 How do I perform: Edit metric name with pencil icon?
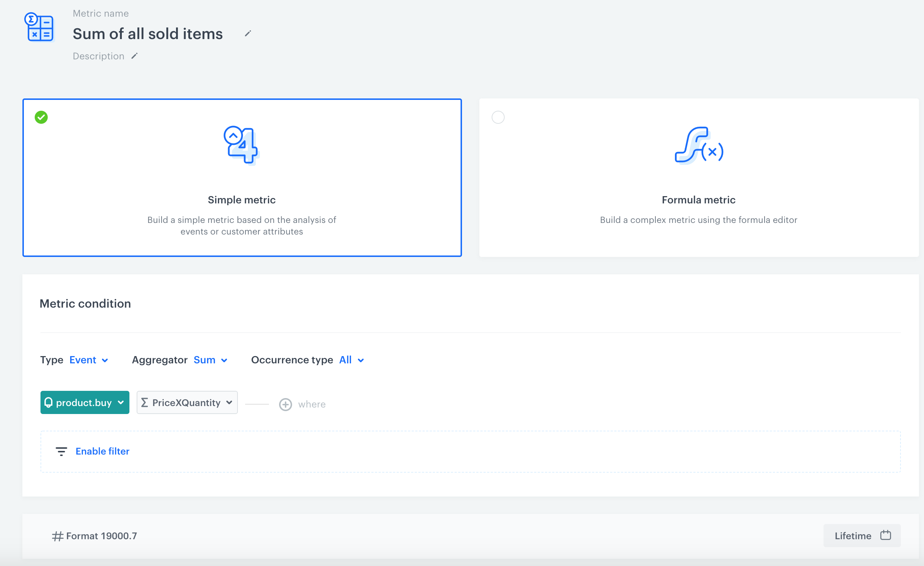pyautogui.click(x=248, y=34)
